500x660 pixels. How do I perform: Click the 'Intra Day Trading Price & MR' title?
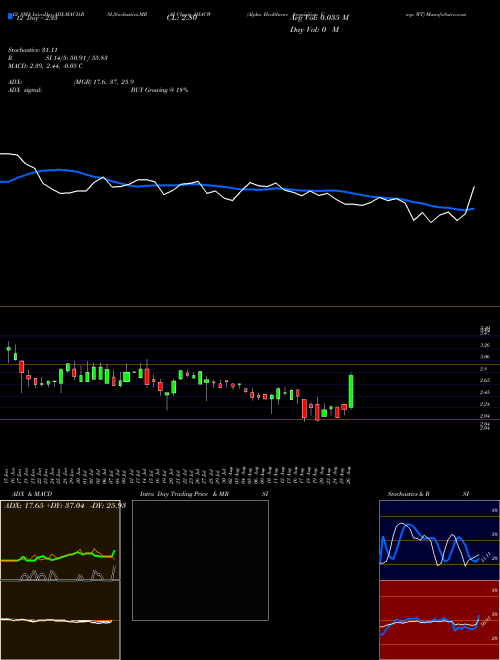[x=184, y=494]
